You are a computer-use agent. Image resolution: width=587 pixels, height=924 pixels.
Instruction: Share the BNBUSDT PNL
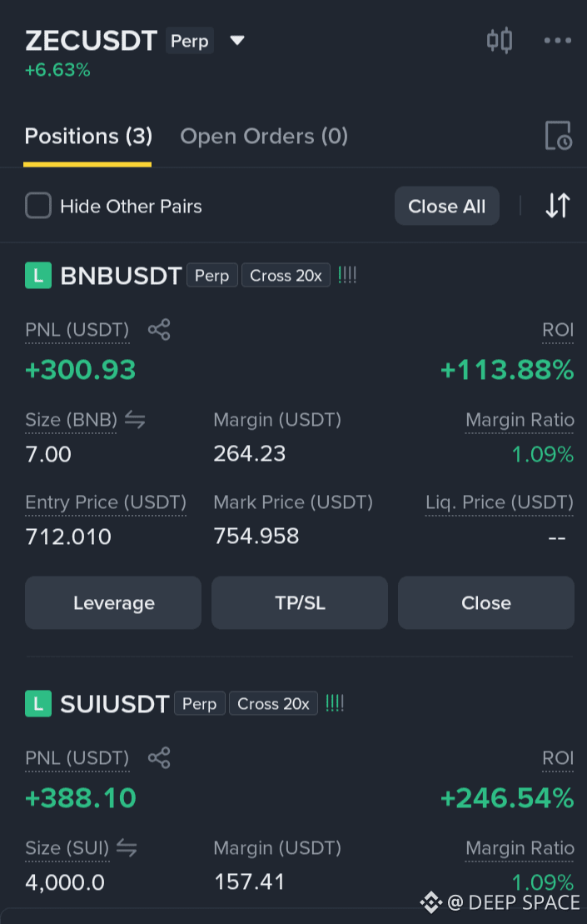(159, 329)
